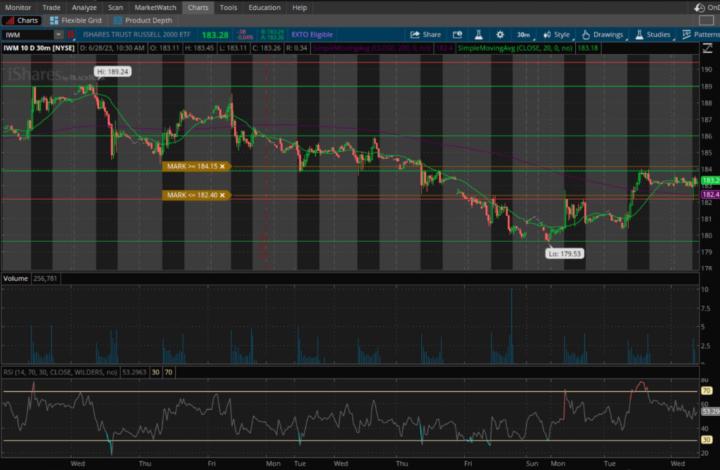Click the Volume study label
The height and width of the screenshot is (470, 720).
(x=16, y=278)
